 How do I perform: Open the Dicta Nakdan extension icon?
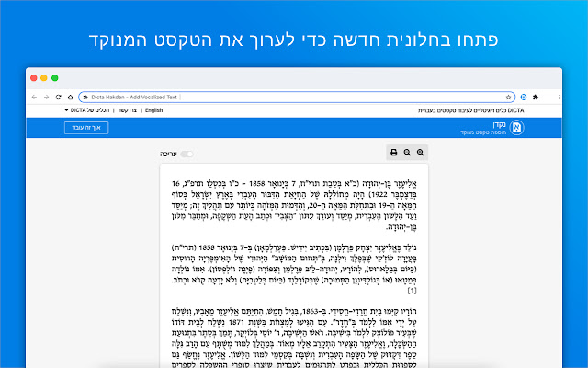(x=524, y=97)
